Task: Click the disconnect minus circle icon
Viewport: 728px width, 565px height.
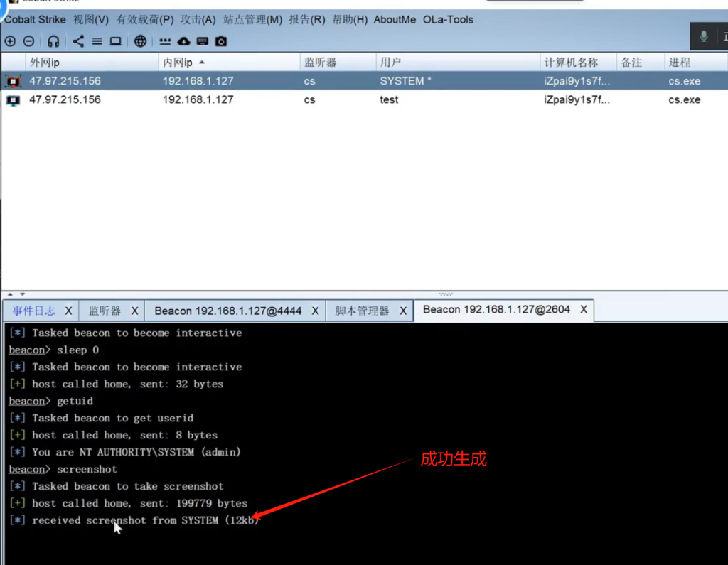Action: (x=28, y=41)
